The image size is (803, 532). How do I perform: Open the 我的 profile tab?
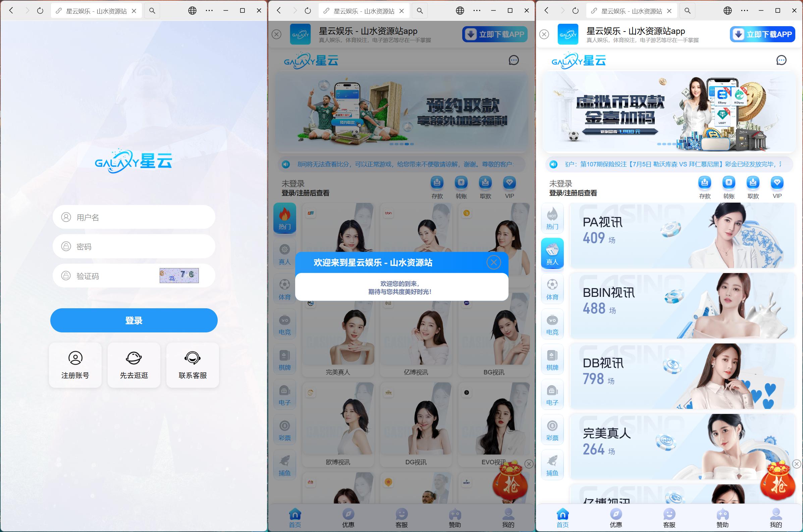[507, 518]
